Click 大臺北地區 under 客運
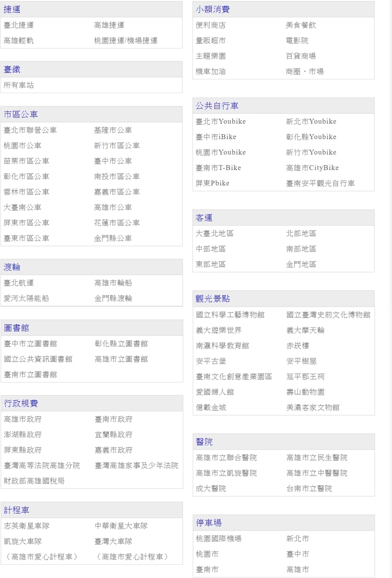The width and height of the screenshot is (392, 578). [215, 234]
